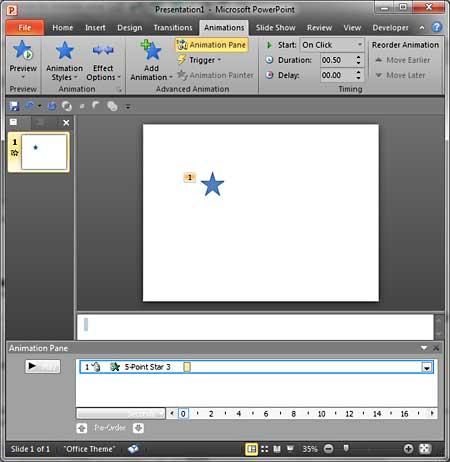Expand the 5-Point Star 3 entry dropdown arrow
Viewport: 450px width, 462px height.
tap(427, 367)
